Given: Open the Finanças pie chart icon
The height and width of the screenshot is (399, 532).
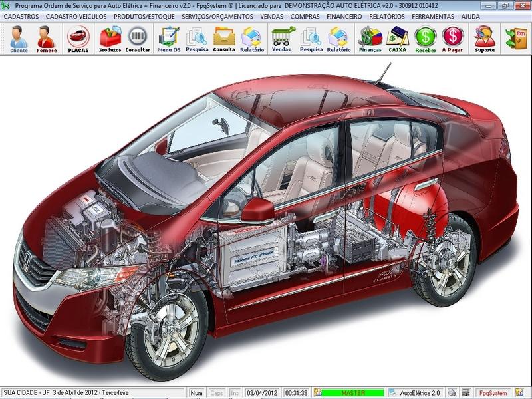Looking at the screenshot, I should [370, 39].
